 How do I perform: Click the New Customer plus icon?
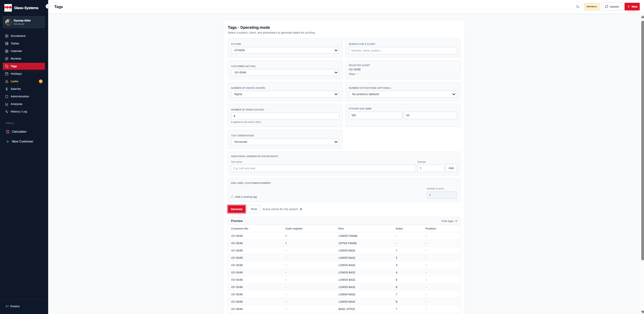click(8, 141)
